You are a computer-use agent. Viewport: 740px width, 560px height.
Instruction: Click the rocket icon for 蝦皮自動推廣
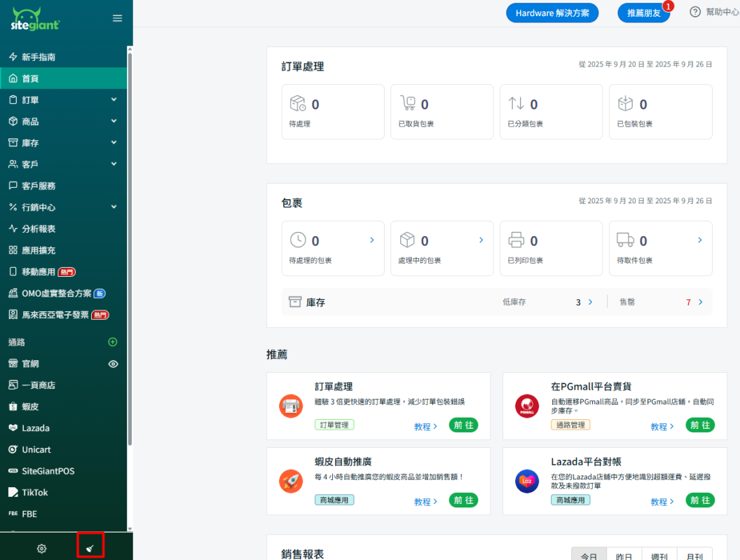291,482
